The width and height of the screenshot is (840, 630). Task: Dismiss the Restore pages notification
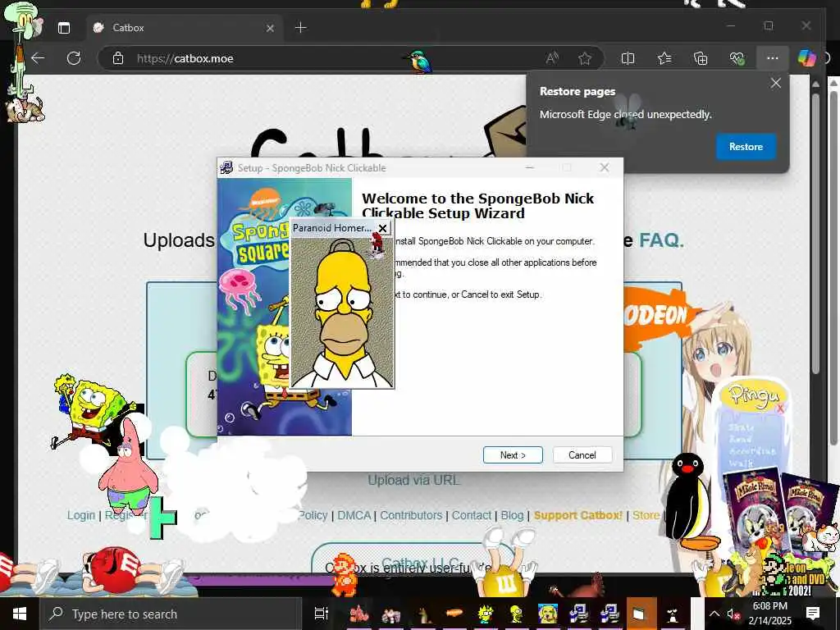(775, 83)
